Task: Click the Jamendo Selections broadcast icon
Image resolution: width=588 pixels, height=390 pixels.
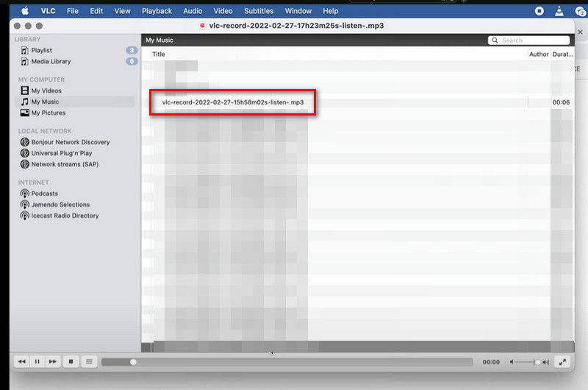Action: [25, 205]
